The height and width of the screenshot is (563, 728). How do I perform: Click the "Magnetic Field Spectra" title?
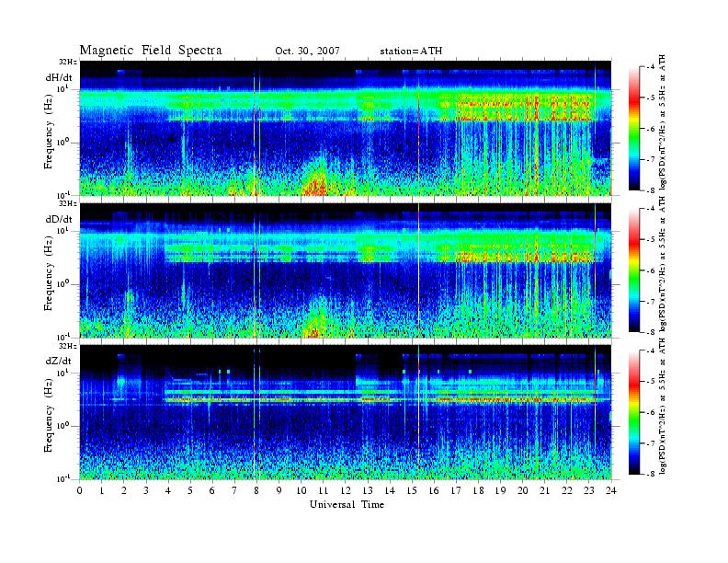point(151,51)
